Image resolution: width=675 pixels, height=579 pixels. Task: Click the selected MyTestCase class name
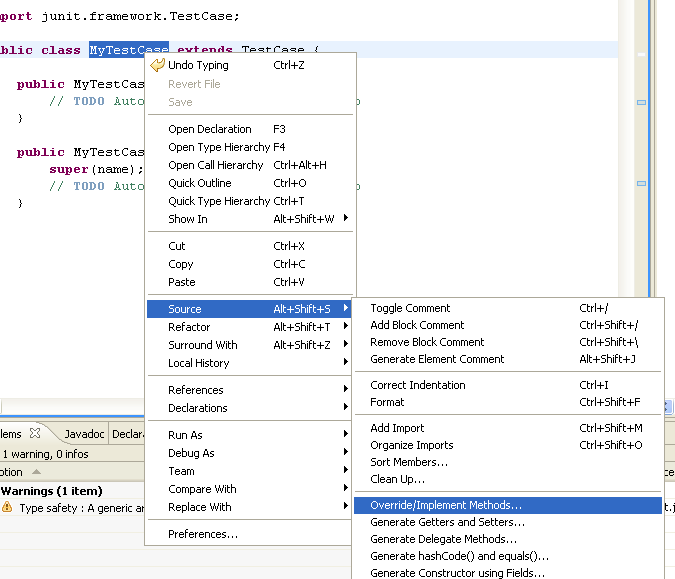tap(129, 50)
